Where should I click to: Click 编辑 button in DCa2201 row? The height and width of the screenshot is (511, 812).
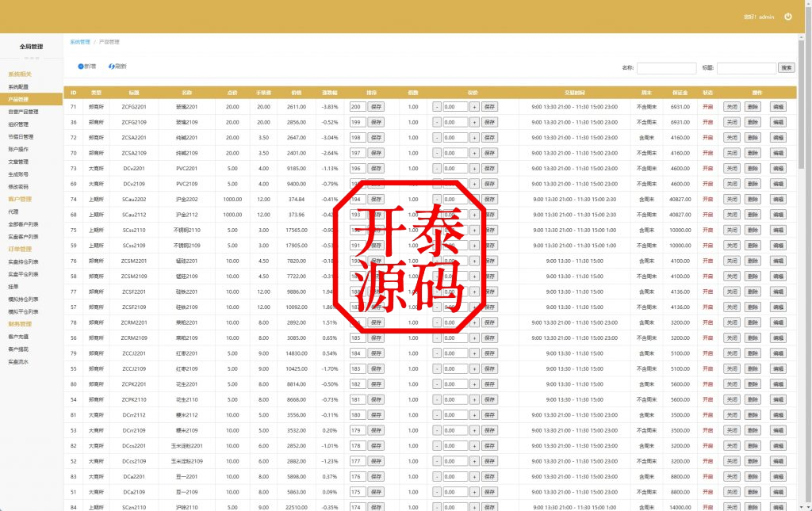pyautogui.click(x=778, y=476)
